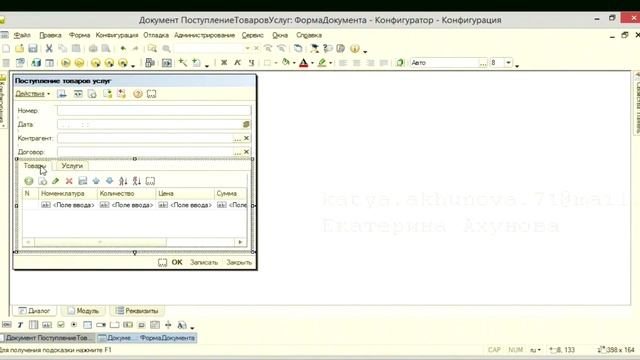The height and width of the screenshot is (360, 640).
Task: Click the Open file folder icon
Action: pos(19,49)
